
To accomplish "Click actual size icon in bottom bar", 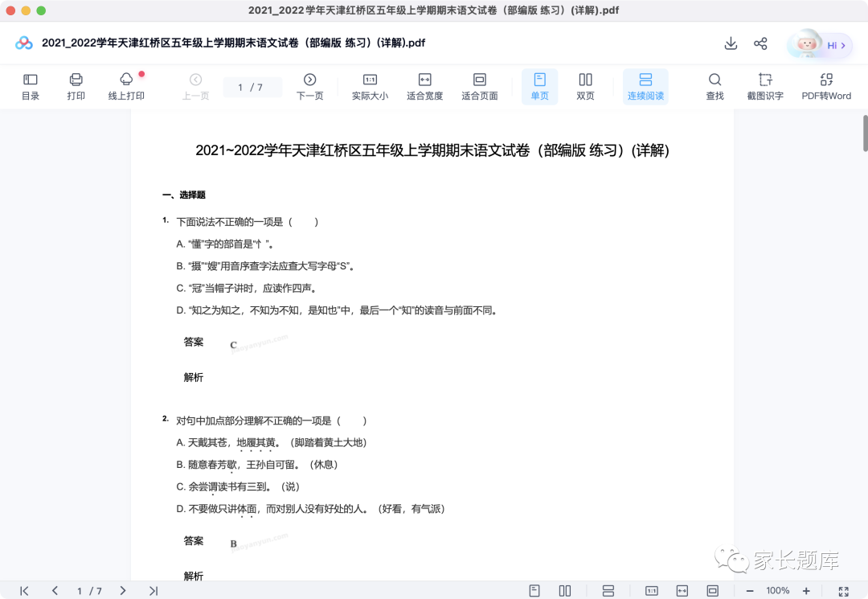I will click(x=652, y=591).
